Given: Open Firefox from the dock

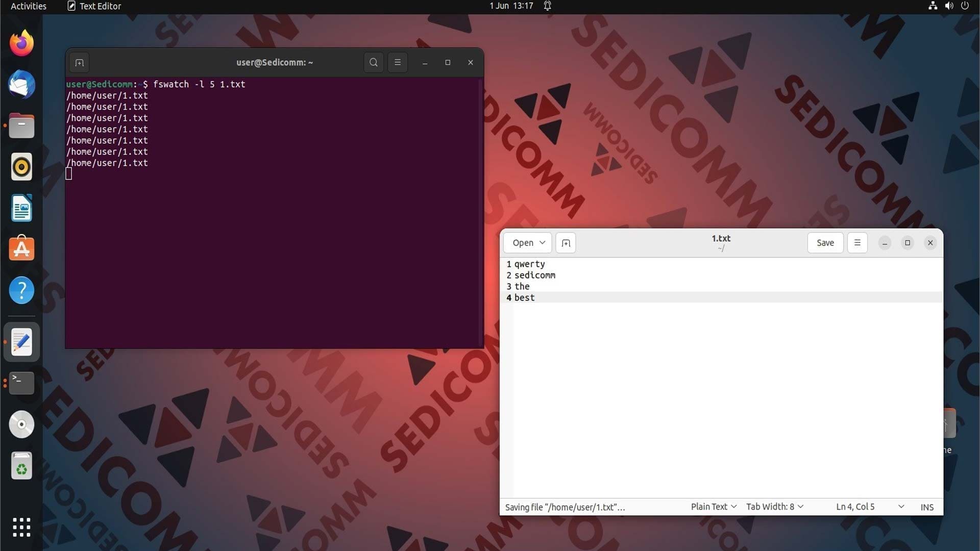Looking at the screenshot, I should (21, 43).
